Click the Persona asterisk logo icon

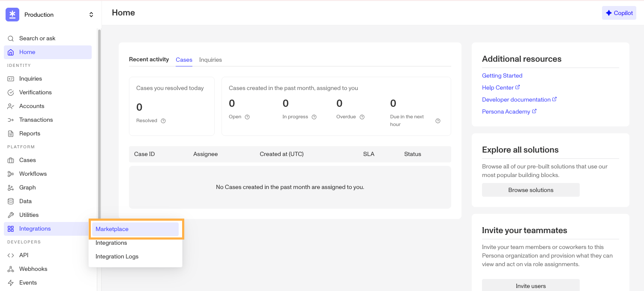point(12,15)
